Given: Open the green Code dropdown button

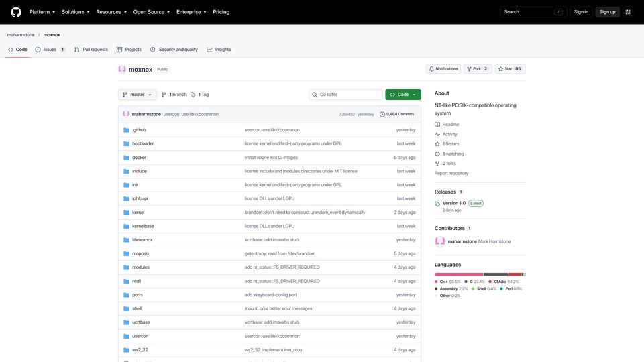Looking at the screenshot, I should pyautogui.click(x=403, y=95).
